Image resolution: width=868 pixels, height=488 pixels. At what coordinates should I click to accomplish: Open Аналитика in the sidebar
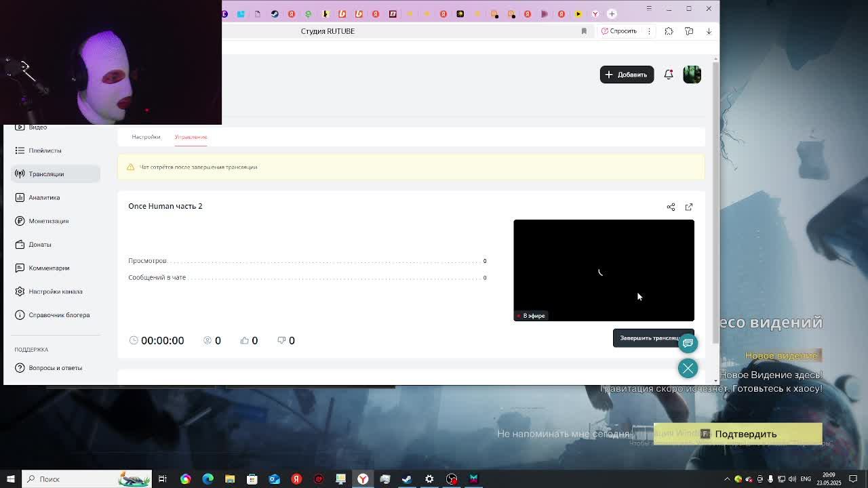(x=44, y=197)
